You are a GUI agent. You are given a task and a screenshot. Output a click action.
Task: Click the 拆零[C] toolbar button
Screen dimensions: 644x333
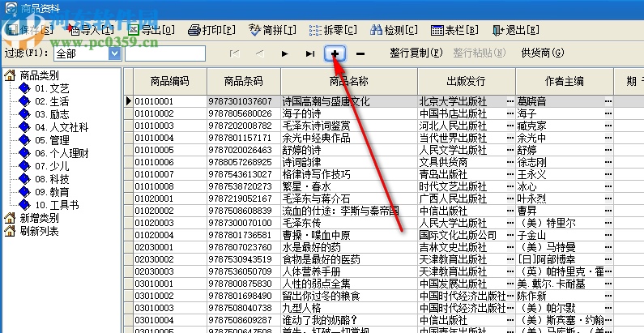tap(333, 30)
